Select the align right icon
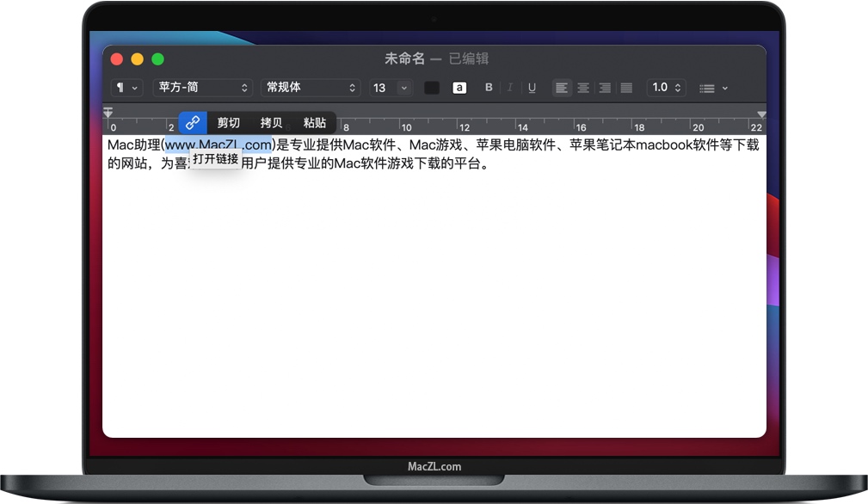 pos(605,87)
